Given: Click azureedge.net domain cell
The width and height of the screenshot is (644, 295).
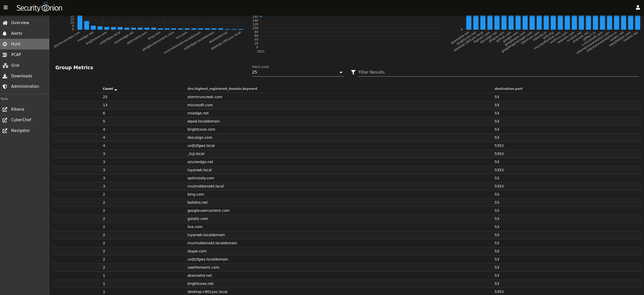Looking at the screenshot, I should click(200, 162).
